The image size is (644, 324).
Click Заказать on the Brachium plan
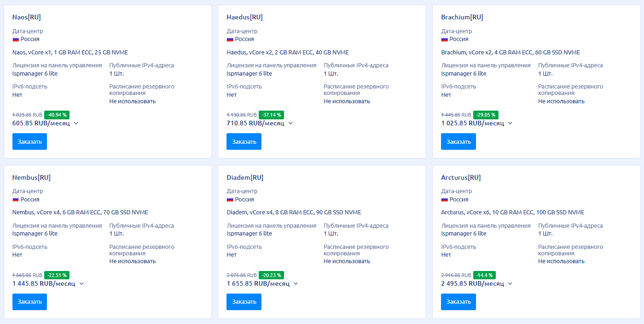click(458, 141)
